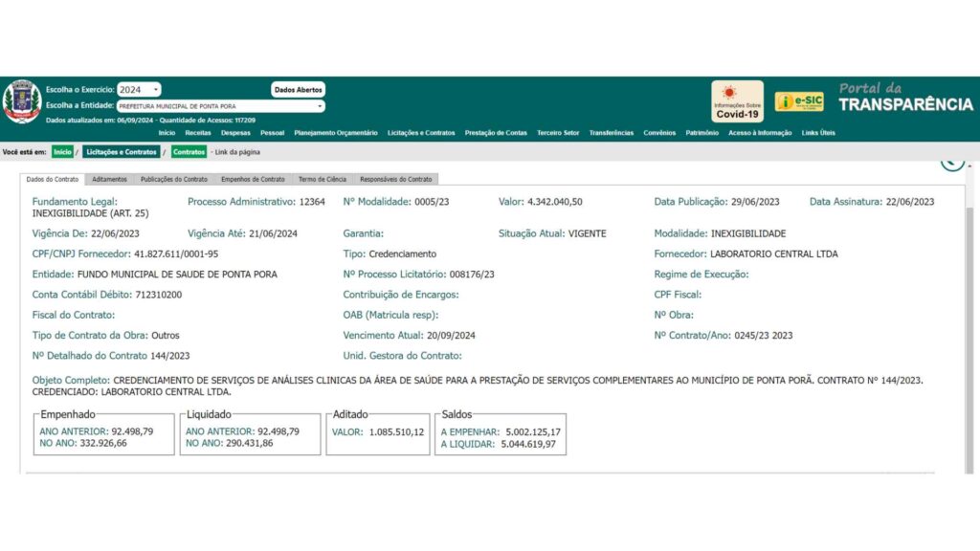
Task: Open the Covid-19 information icon
Action: [x=737, y=101]
